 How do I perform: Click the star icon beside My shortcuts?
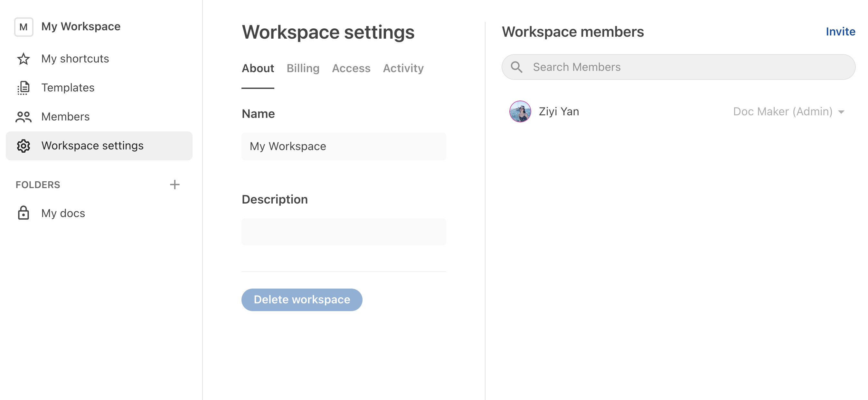tap(23, 59)
